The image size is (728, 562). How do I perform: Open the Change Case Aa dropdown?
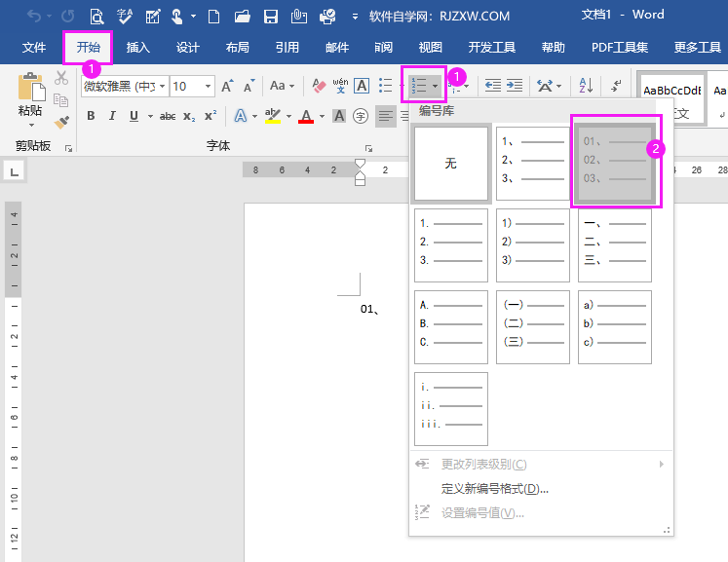tap(282, 86)
